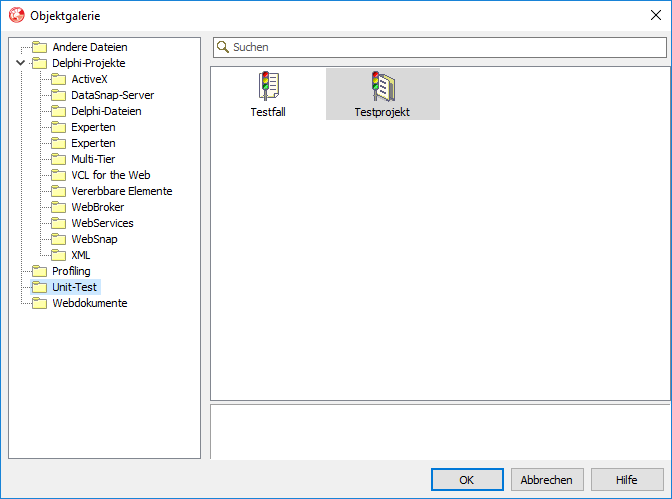The width and height of the screenshot is (672, 499).
Task: Collapse the Delphi-Projekte tree node
Action: pos(20,63)
